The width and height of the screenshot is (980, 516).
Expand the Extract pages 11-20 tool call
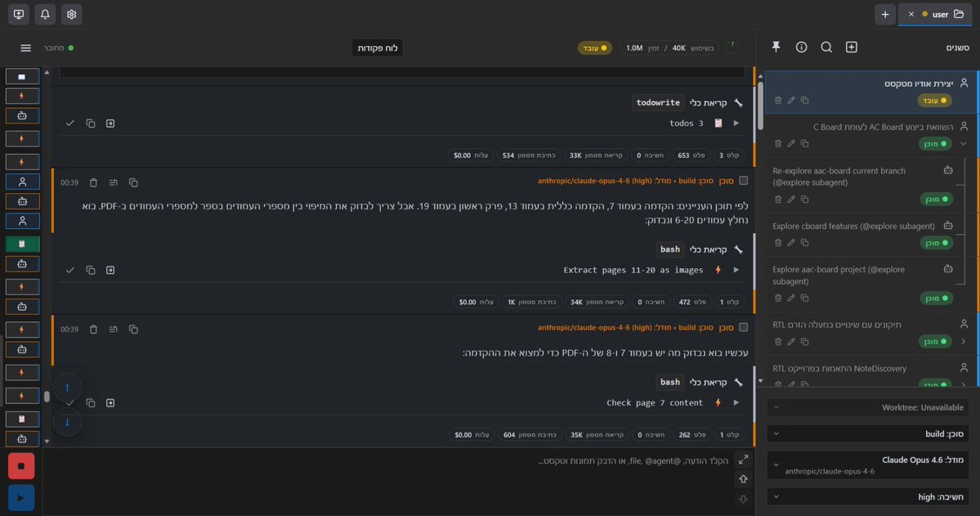(736, 270)
